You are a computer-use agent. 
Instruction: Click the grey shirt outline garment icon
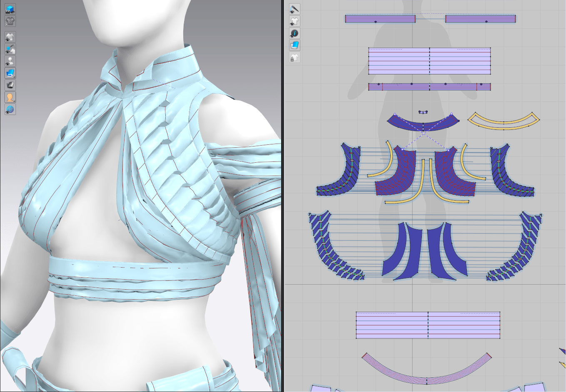click(10, 21)
